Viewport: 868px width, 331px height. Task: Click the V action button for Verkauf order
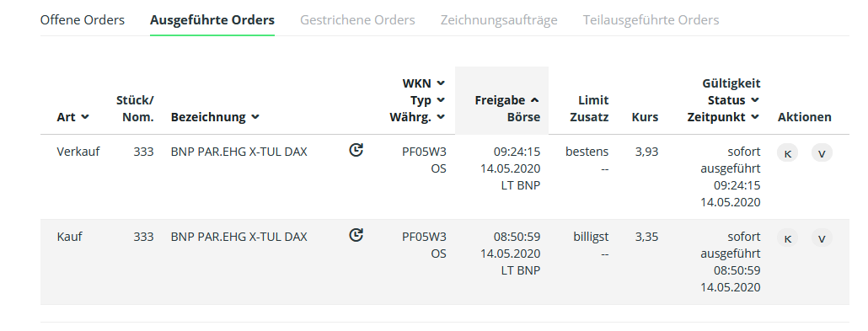pos(822,153)
